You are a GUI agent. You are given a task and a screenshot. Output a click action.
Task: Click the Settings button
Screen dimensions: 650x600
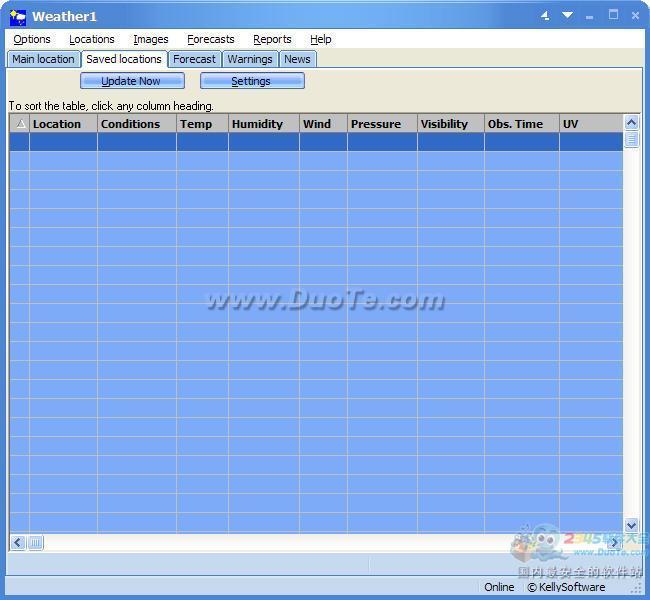point(252,81)
